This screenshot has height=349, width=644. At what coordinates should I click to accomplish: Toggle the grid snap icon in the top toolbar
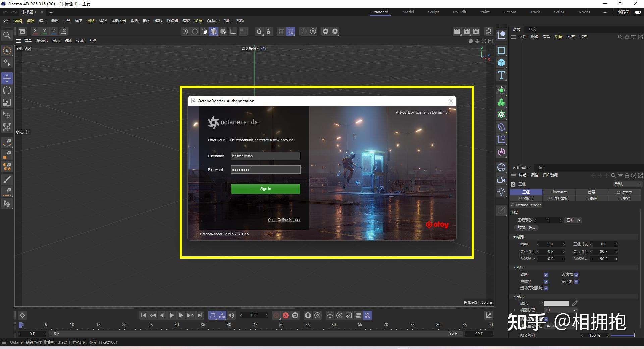tap(291, 31)
